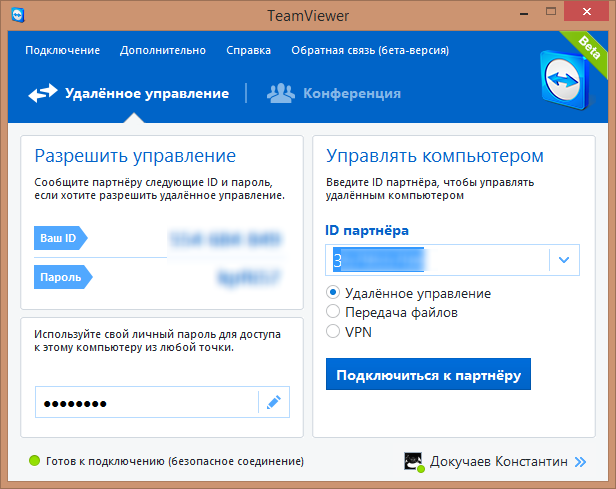Click Докучаев Константин account avatar
Image resolution: width=616 pixels, height=489 pixels.
[x=414, y=462]
